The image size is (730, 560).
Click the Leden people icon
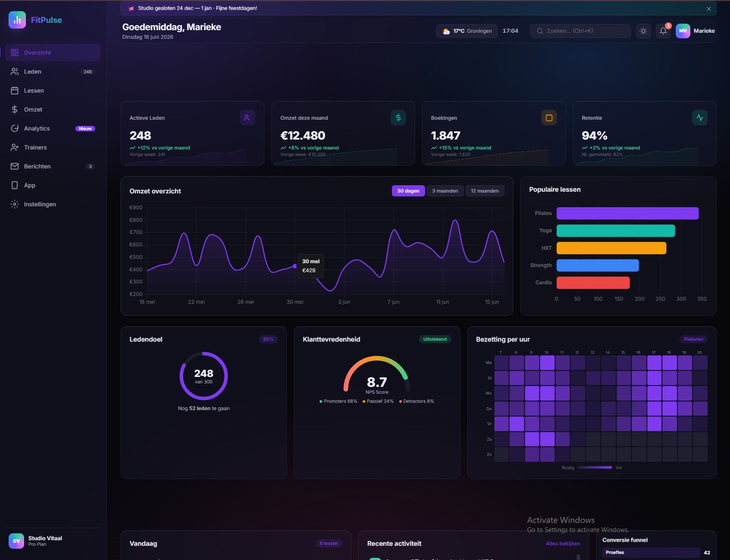[x=15, y=72]
